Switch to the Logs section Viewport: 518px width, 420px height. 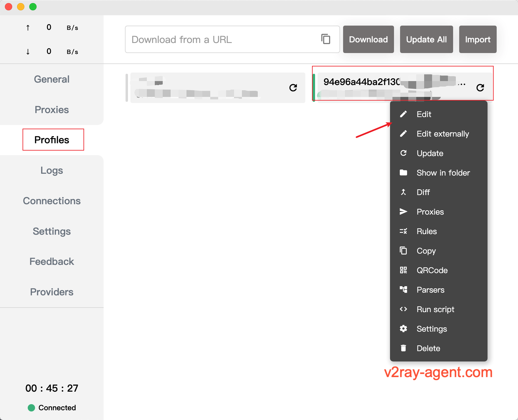click(51, 170)
